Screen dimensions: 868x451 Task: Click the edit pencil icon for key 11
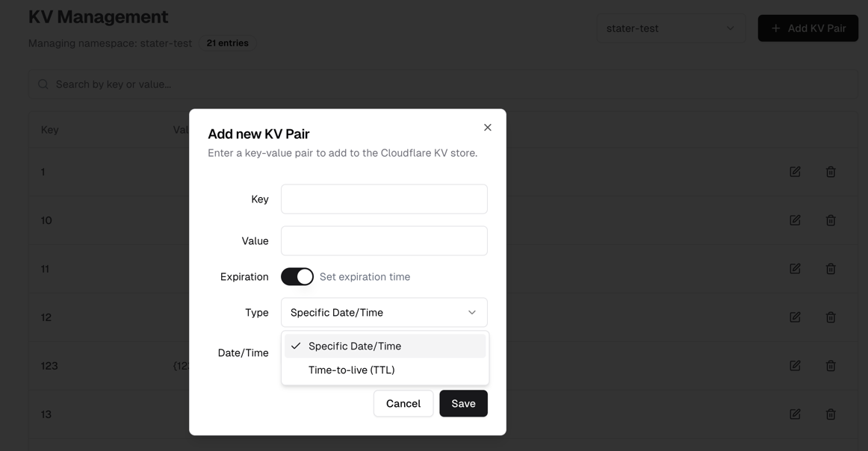[x=794, y=268]
